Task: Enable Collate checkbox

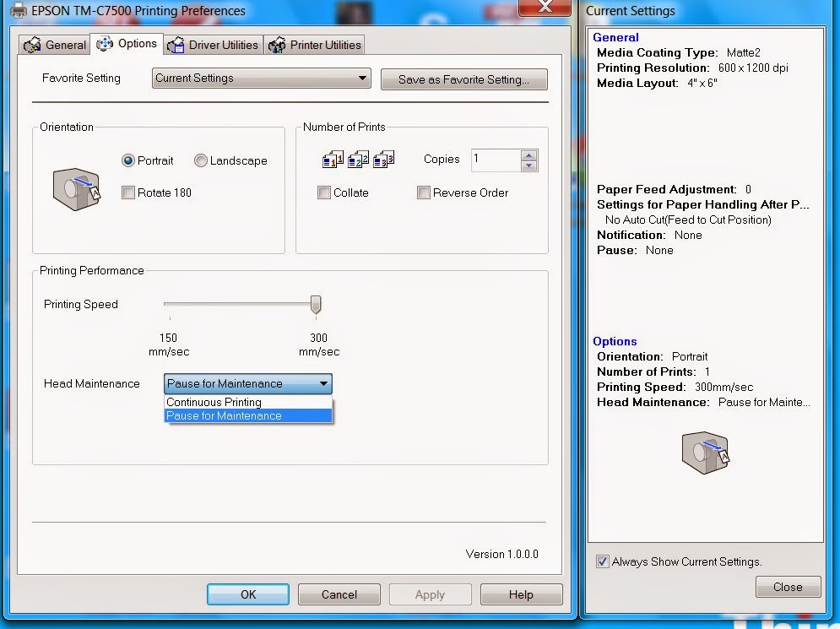Action: pyautogui.click(x=344, y=192)
